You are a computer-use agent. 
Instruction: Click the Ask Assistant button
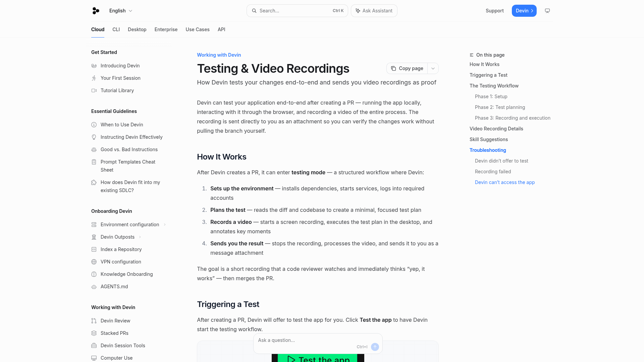(374, 11)
